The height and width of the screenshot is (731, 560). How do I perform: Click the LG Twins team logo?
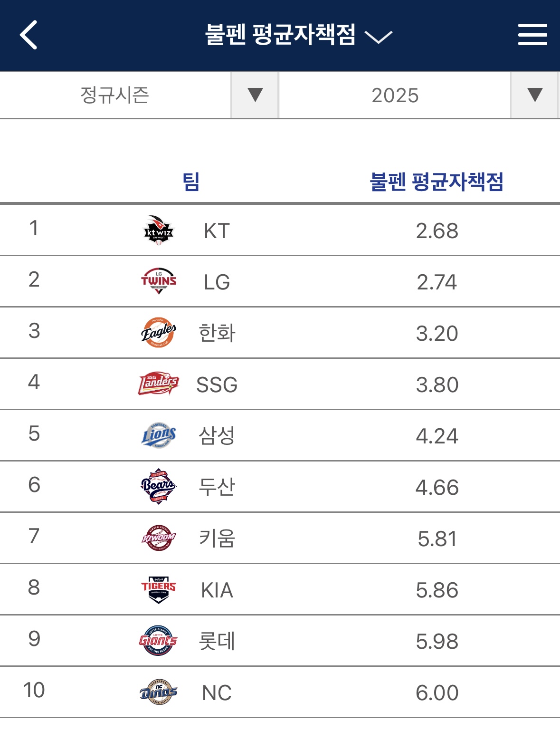(x=159, y=281)
